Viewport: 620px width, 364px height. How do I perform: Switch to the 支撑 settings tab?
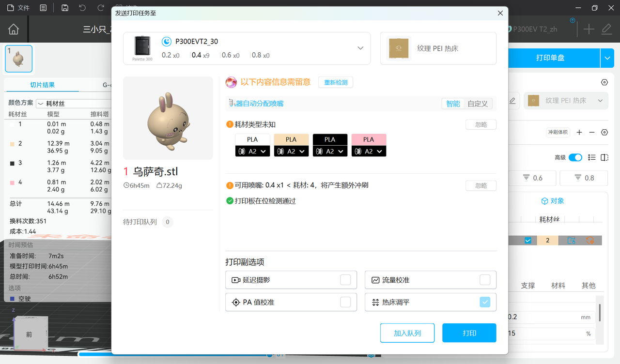pos(528,286)
